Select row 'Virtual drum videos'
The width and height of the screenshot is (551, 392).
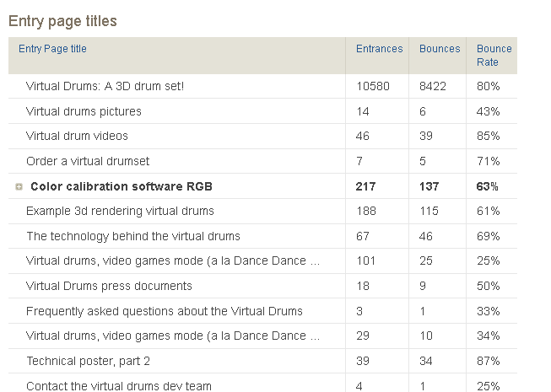click(x=263, y=137)
